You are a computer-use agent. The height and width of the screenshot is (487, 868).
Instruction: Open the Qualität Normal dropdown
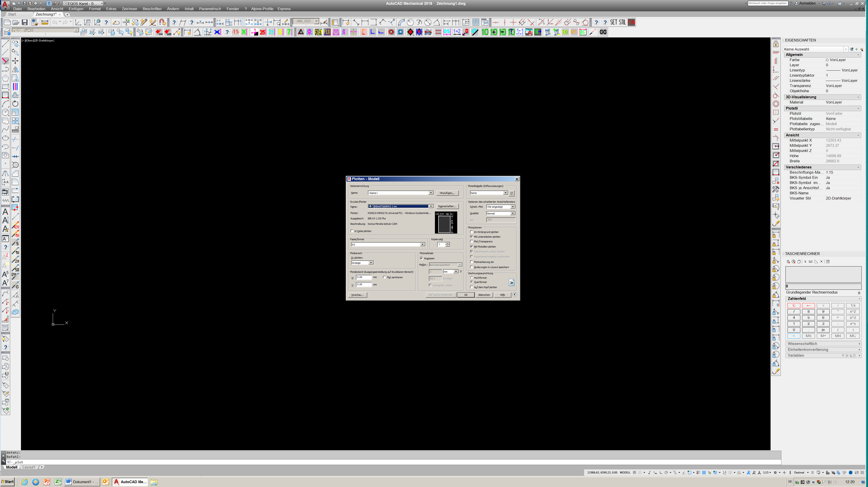[x=512, y=214]
